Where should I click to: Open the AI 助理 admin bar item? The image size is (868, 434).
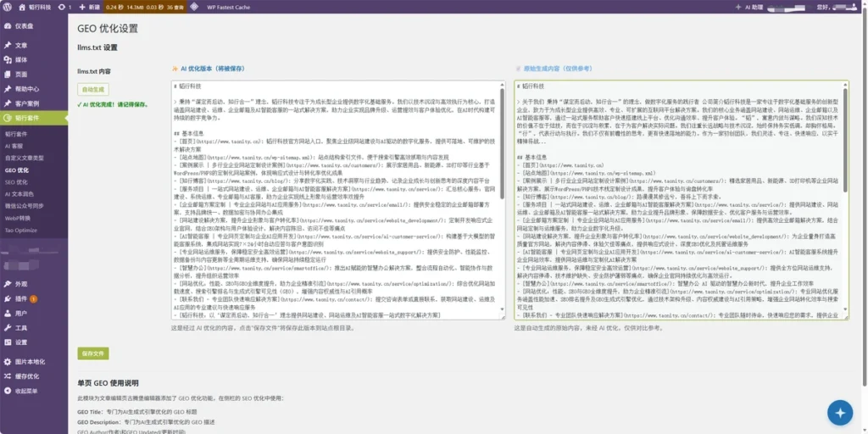click(749, 7)
